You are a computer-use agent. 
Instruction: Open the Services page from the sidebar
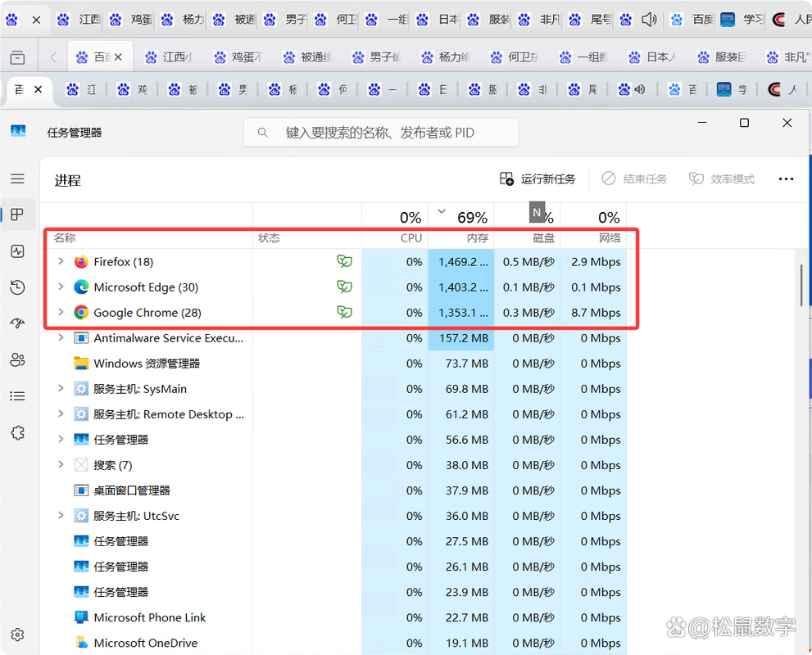pos(17,432)
